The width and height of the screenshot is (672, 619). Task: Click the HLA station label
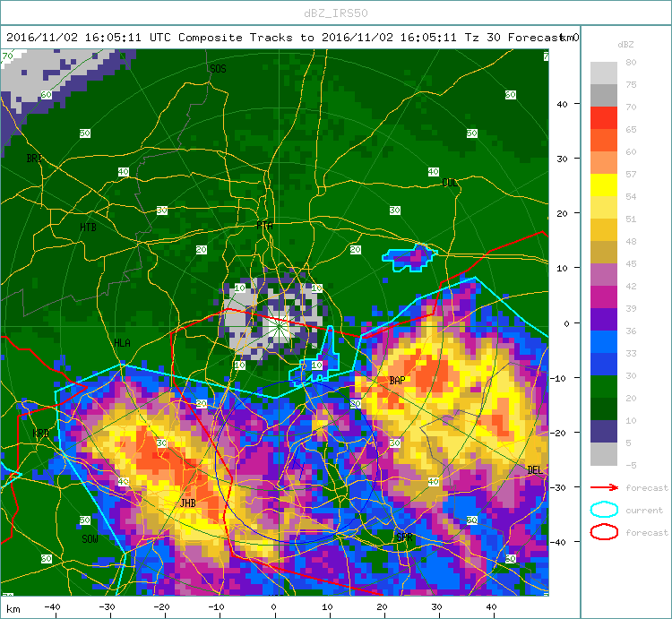coord(122,343)
